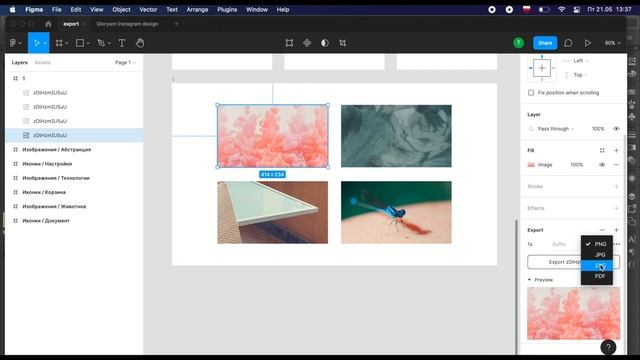Select the gray-green abstract image on canvas
The height and width of the screenshot is (360, 640).
(x=396, y=136)
